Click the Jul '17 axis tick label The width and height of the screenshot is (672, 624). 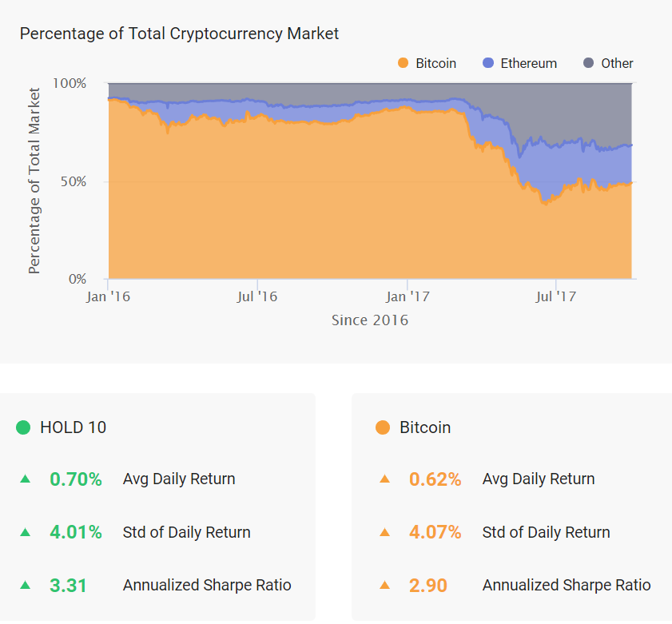pyautogui.click(x=556, y=296)
